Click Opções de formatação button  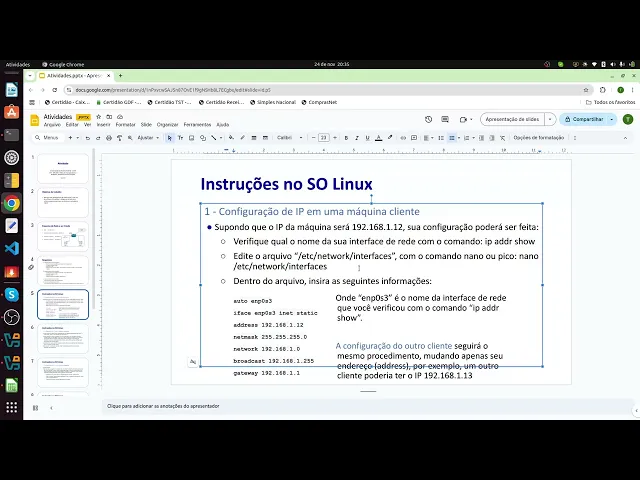[538, 138]
